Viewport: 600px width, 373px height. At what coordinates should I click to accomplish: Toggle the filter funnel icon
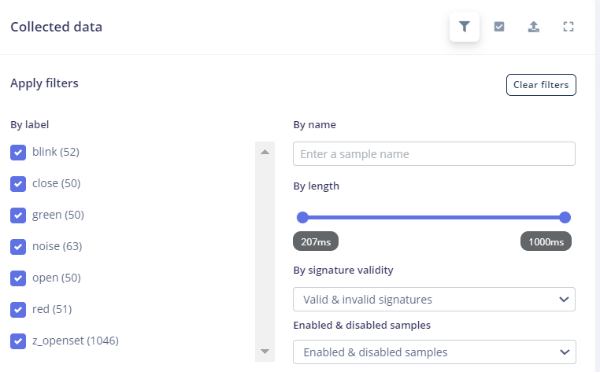pyautogui.click(x=464, y=26)
